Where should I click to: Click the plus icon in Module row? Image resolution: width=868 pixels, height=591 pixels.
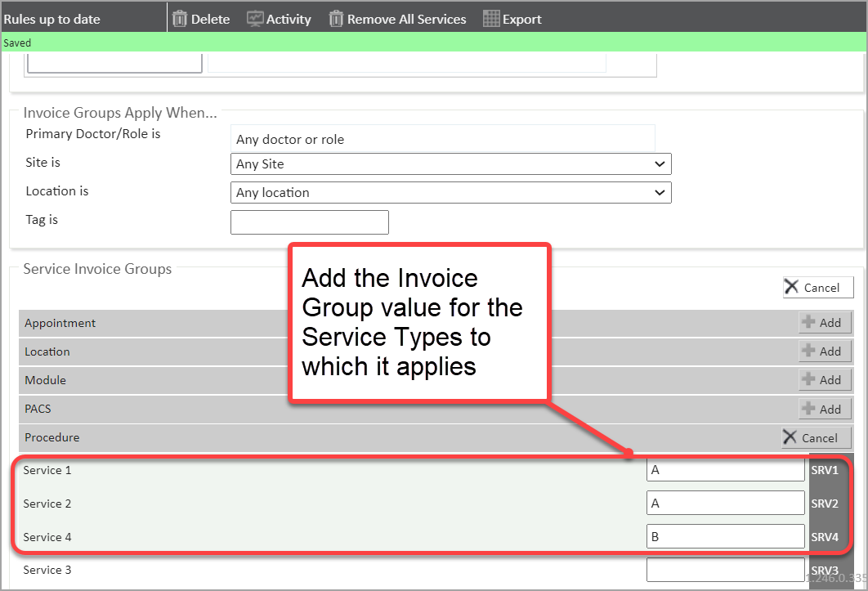pyautogui.click(x=808, y=379)
